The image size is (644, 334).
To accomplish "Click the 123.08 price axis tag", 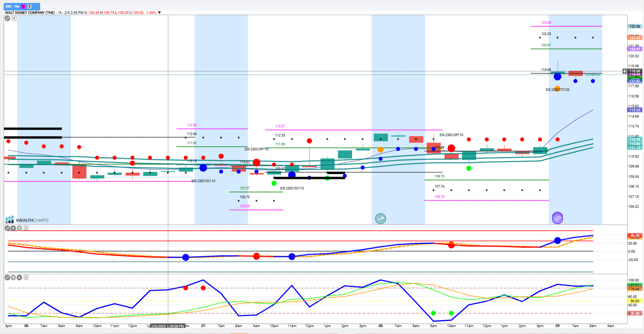I will (x=635, y=26).
